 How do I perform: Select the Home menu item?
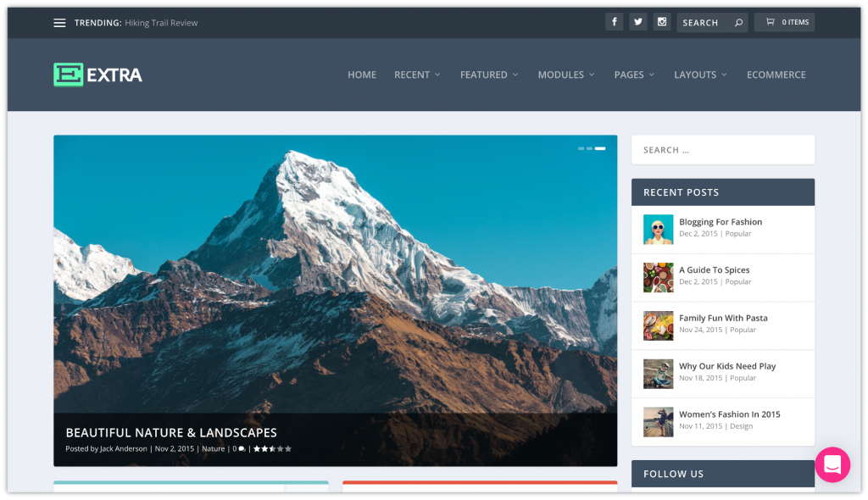[362, 75]
